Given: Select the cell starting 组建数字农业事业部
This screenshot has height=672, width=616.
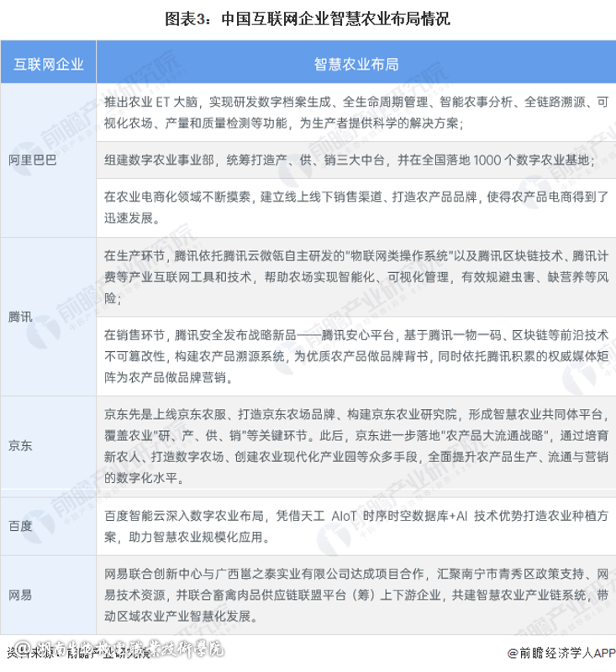Looking at the screenshot, I should coord(356,160).
